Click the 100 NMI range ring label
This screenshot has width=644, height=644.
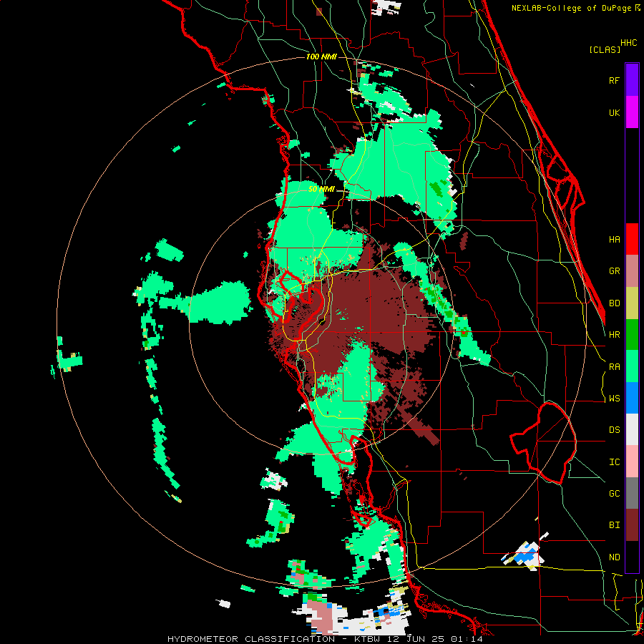coord(321,57)
